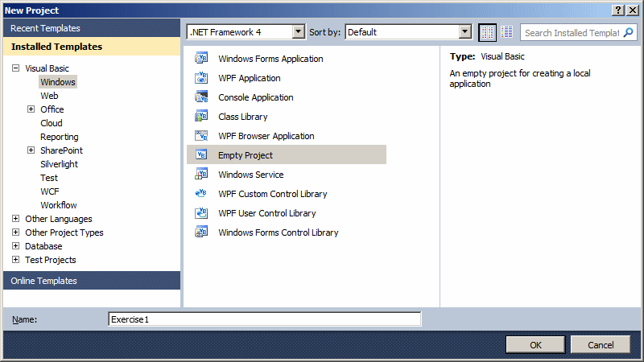Screen dimensions: 644x362
Task: Select the Office category label
Action: tap(52, 109)
